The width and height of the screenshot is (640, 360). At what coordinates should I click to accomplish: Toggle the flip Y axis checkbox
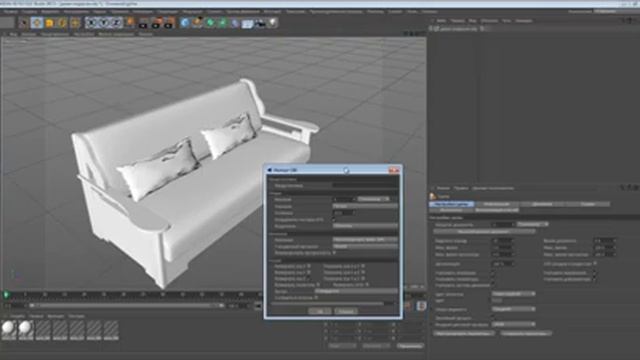309,272
